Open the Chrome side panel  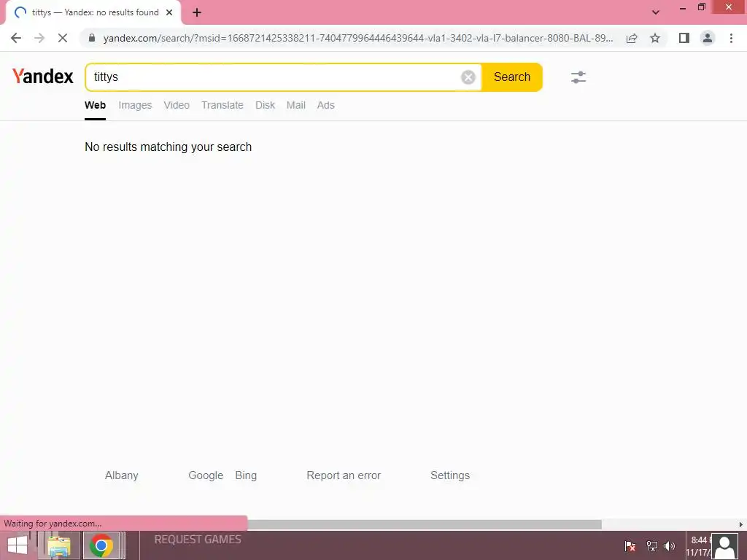pos(684,38)
